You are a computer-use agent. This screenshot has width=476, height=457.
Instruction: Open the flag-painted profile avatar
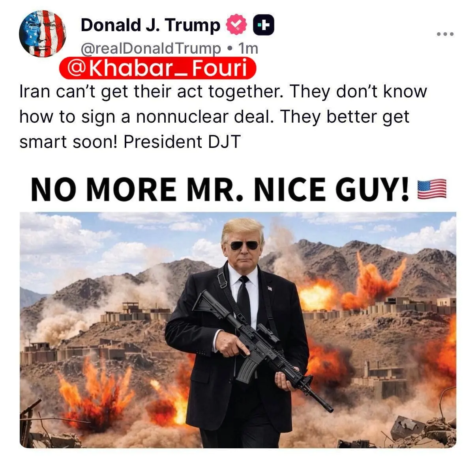pyautogui.click(x=42, y=34)
